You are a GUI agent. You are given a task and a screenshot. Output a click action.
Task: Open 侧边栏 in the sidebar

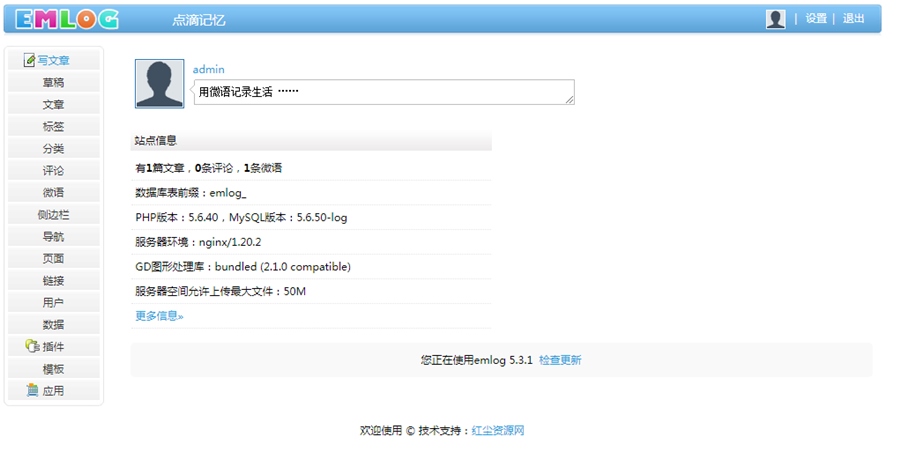[x=53, y=215]
